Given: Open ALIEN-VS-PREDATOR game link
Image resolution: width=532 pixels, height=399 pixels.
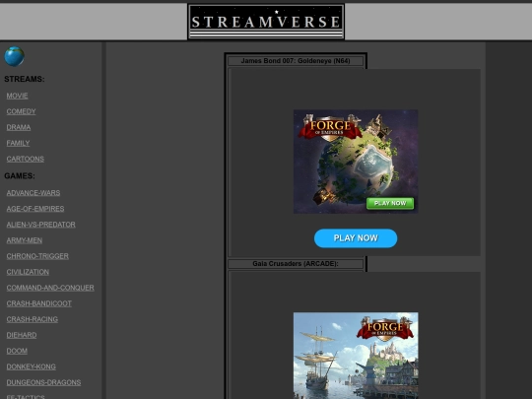Looking at the screenshot, I should click(40, 225).
